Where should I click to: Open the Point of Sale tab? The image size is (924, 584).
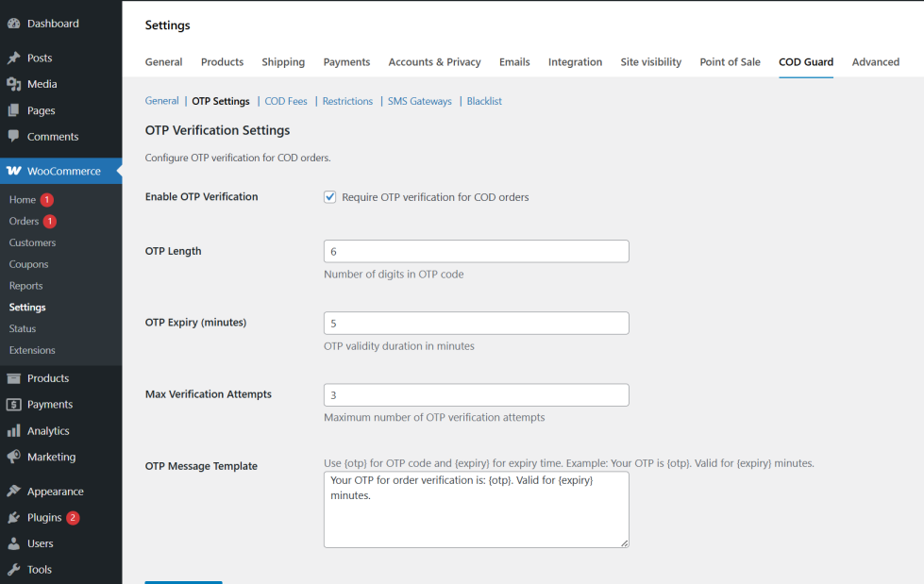[x=730, y=61]
